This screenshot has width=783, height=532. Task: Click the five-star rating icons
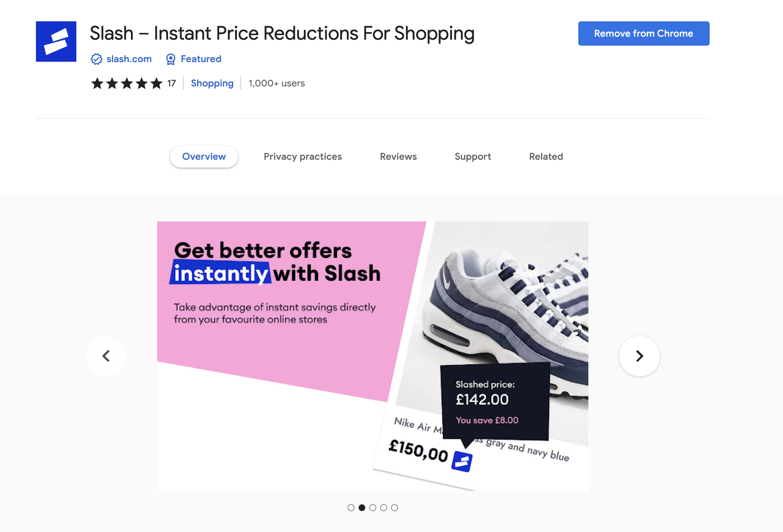coord(127,83)
